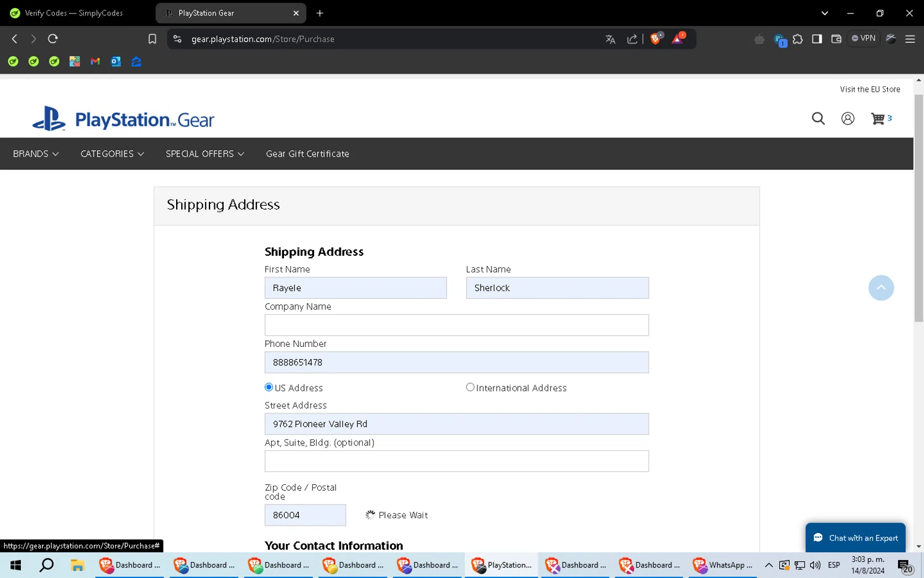Screen dimensions: 924x578
Task: Open the account profile icon
Action: tap(848, 118)
